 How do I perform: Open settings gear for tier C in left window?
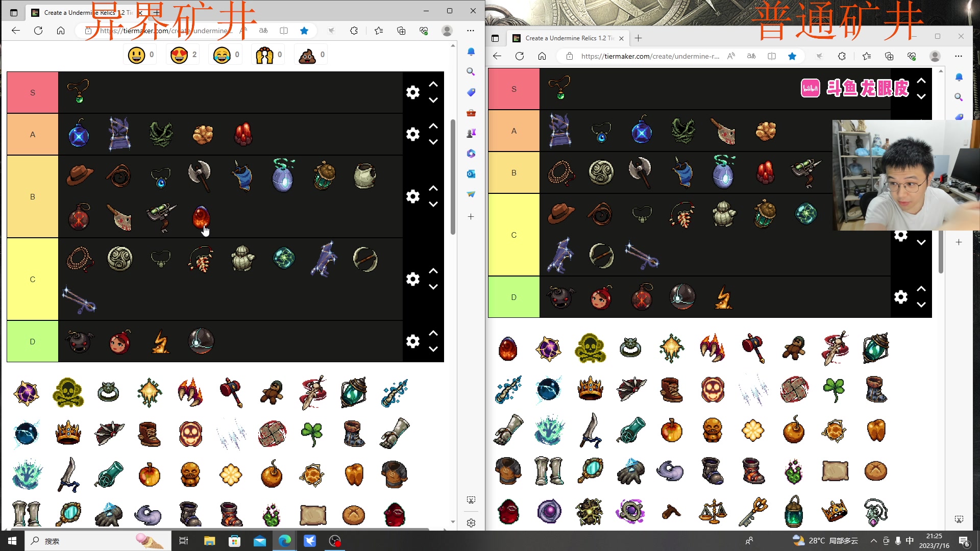413,279
